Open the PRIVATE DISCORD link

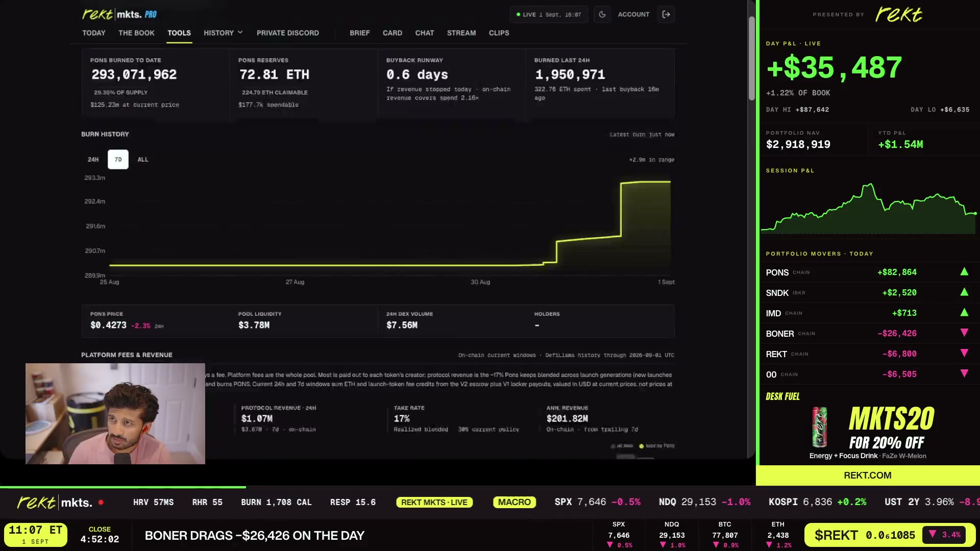288,33
